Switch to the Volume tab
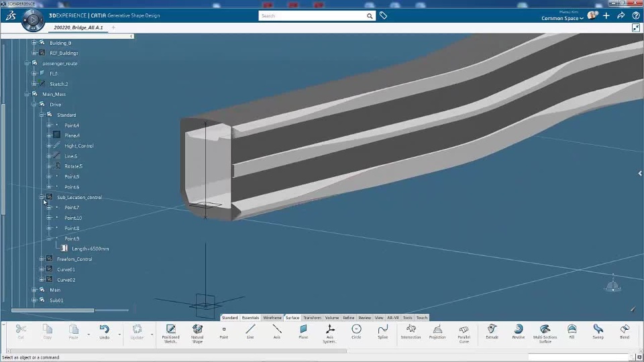 tap(332, 318)
